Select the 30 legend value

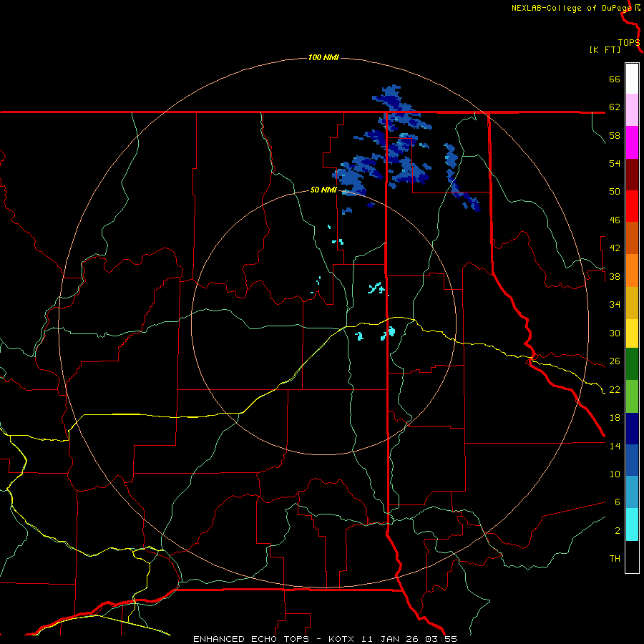pos(615,333)
